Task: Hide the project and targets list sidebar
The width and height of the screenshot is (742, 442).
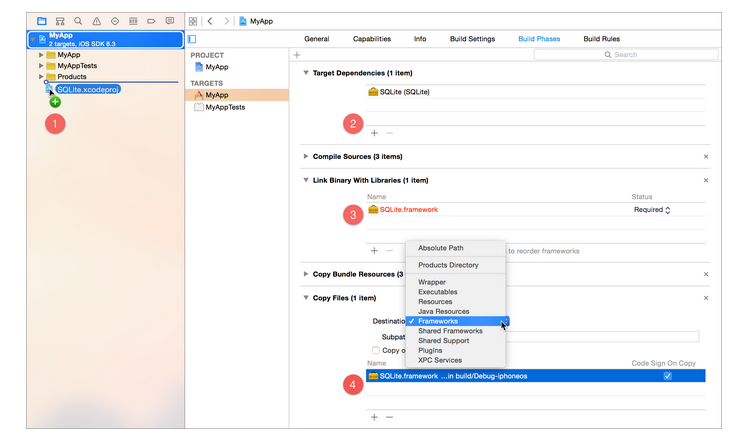Action: click(x=192, y=39)
